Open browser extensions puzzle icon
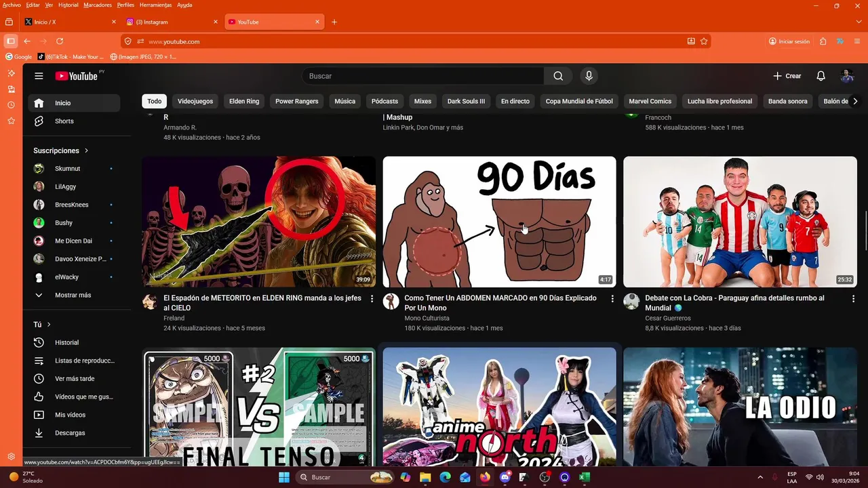 (x=823, y=41)
